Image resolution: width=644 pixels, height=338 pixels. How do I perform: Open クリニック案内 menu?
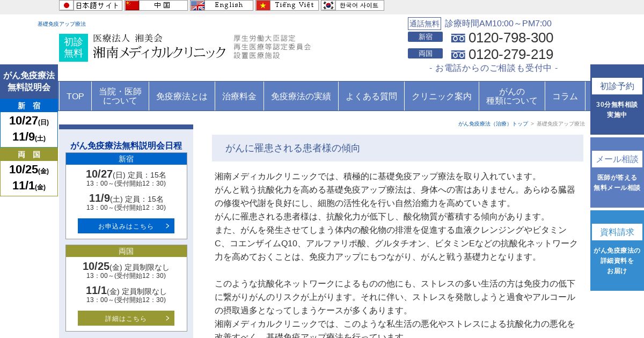(x=442, y=96)
